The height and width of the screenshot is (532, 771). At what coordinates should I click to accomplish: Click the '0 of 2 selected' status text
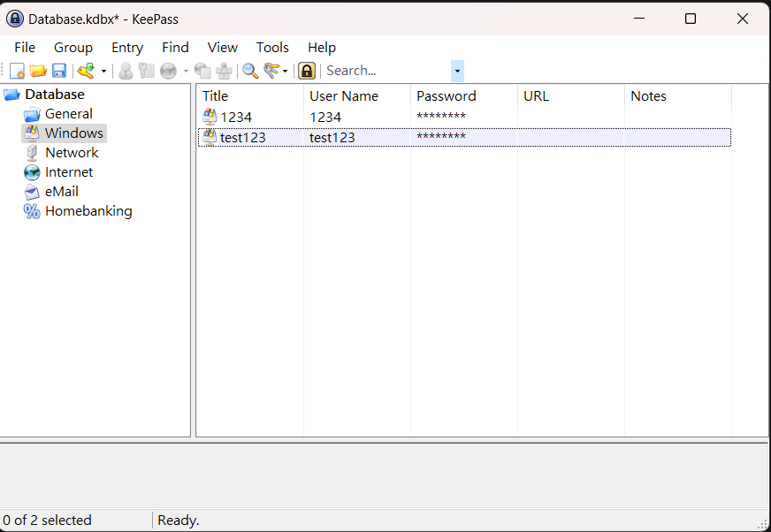tap(47, 521)
